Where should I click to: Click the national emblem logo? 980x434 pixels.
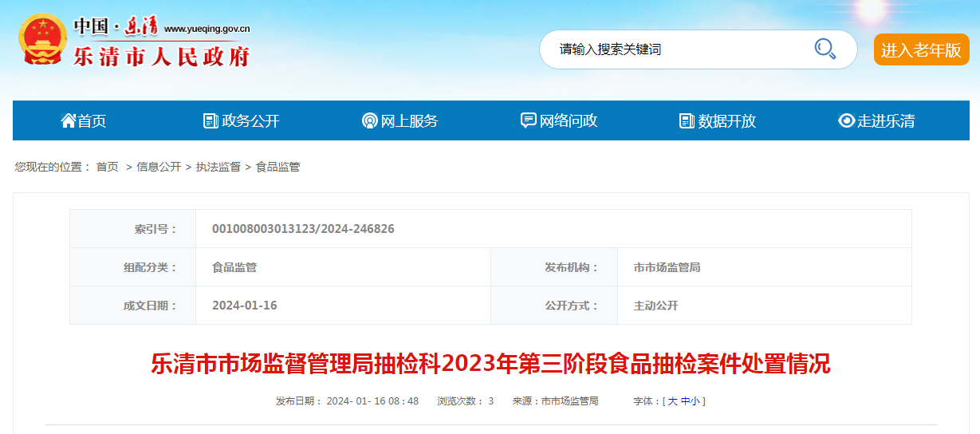click(43, 40)
